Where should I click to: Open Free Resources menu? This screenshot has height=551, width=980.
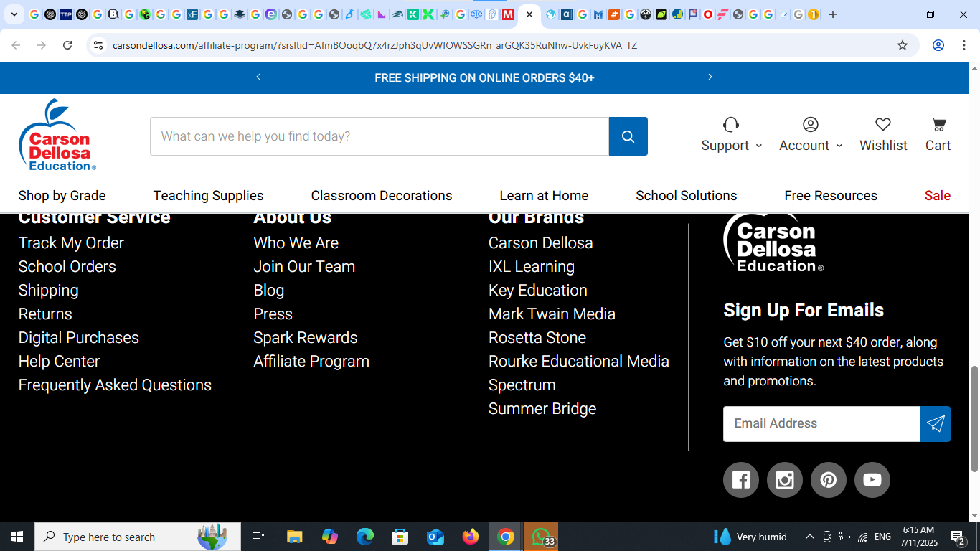tap(831, 196)
